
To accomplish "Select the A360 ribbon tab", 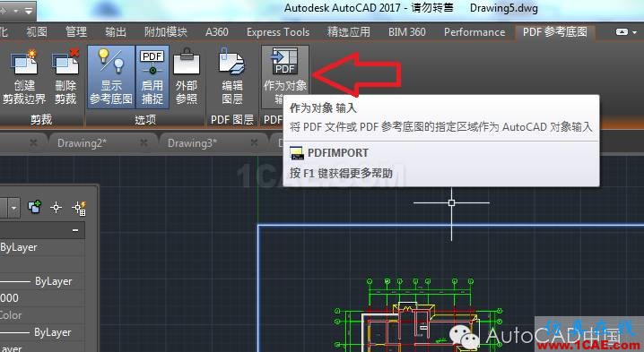I will tap(217, 31).
